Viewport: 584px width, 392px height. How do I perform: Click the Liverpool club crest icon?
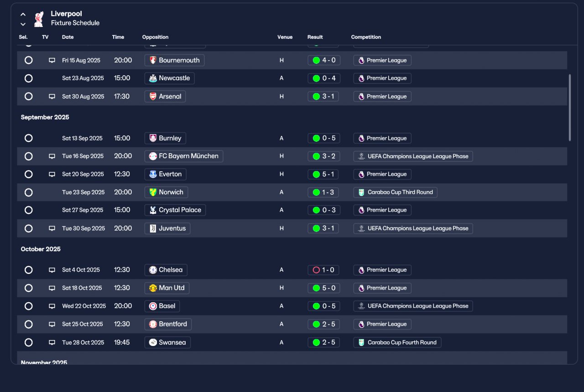click(39, 19)
